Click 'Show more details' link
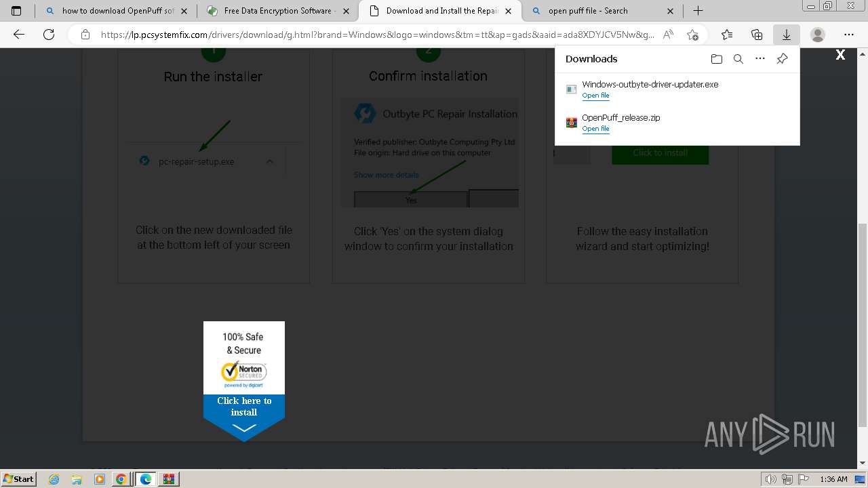 point(386,175)
